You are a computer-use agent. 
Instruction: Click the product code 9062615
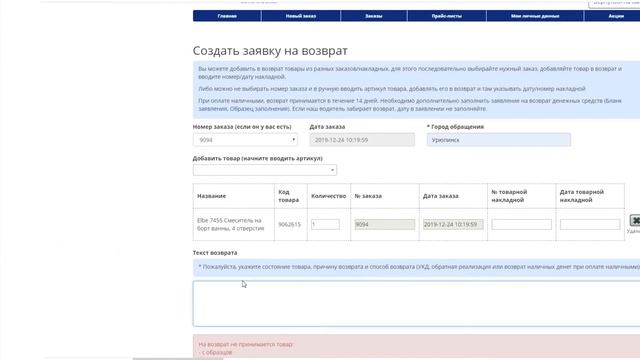[289, 224]
